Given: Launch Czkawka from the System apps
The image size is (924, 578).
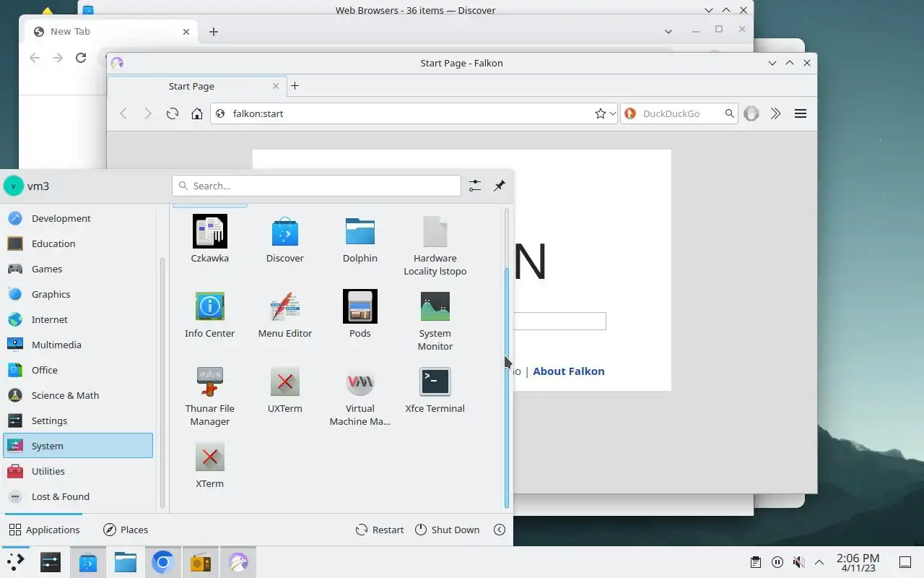Looking at the screenshot, I should [x=209, y=239].
